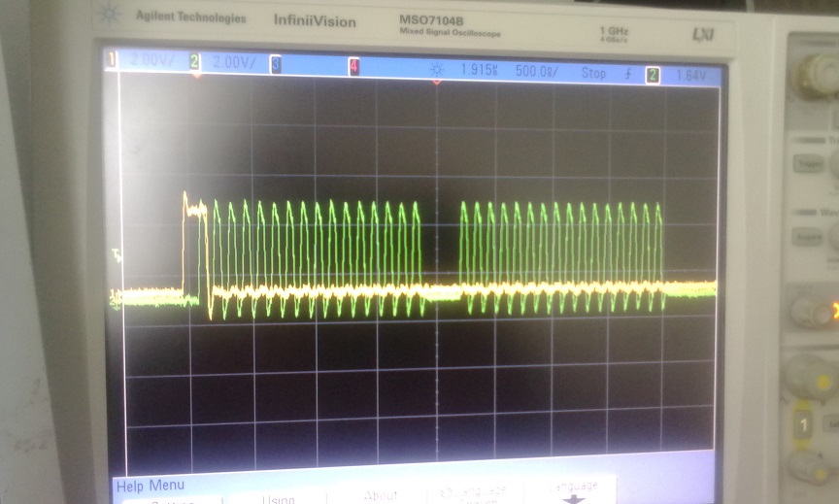Tap the blue channel 3 indicator
839x504 pixels.
click(x=276, y=64)
